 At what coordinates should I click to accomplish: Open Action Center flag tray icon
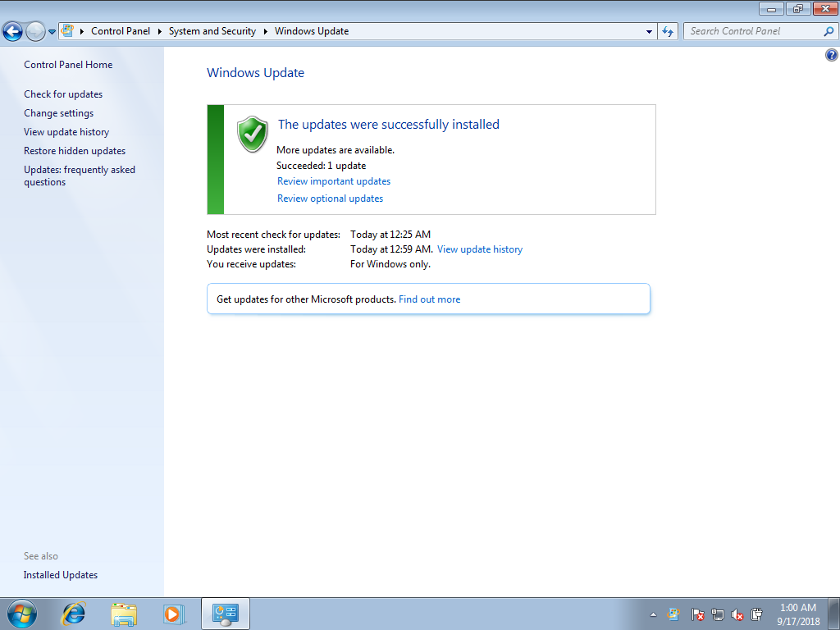click(x=697, y=614)
